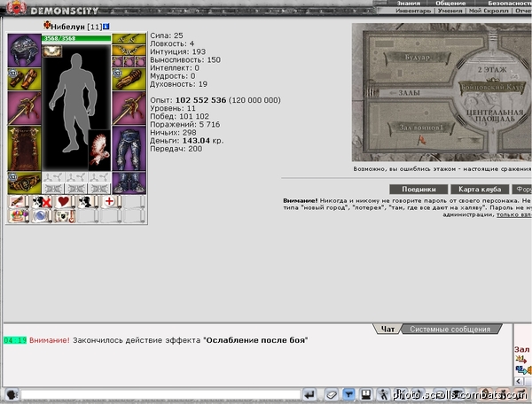Click the 04:19 chat timestamp
Image resolution: width=532 pixels, height=404 pixels.
[15, 340]
